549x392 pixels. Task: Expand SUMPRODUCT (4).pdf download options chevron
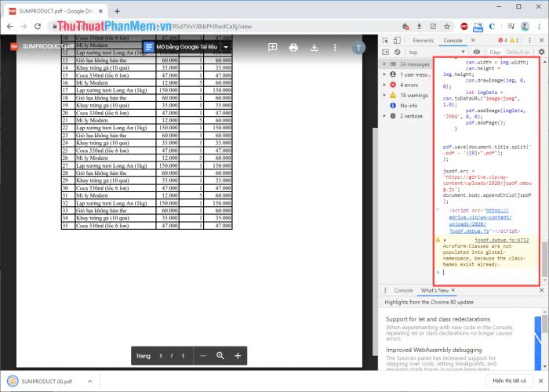(x=89, y=381)
